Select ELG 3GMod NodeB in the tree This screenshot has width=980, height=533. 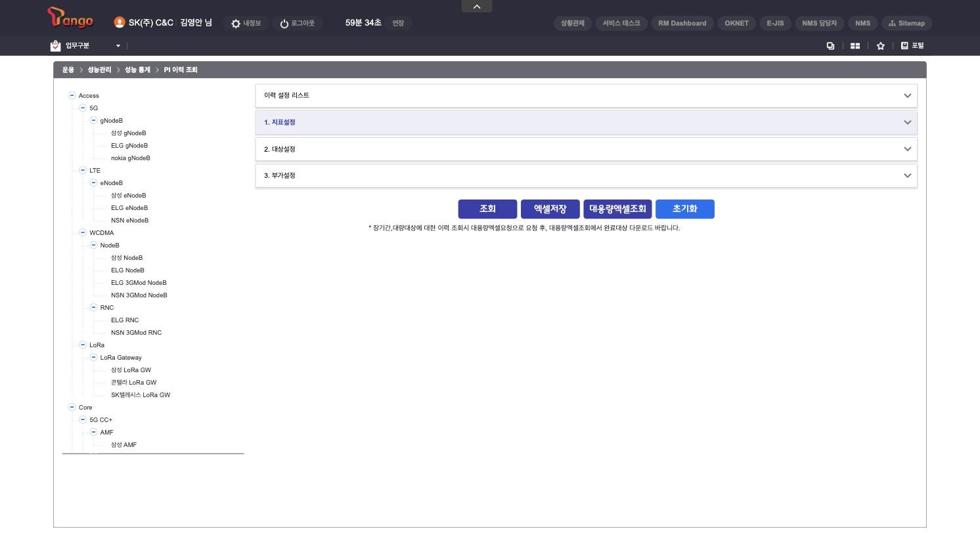click(139, 283)
